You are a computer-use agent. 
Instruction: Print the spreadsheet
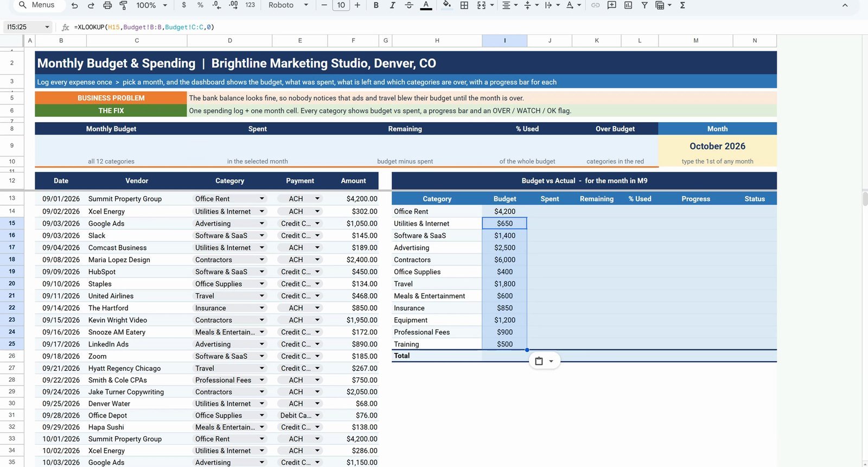pyautogui.click(x=107, y=5)
